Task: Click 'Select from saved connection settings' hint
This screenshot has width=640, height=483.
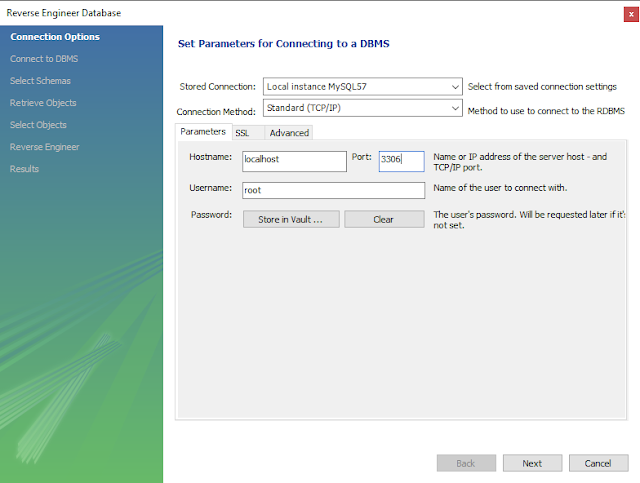Action: click(542, 87)
